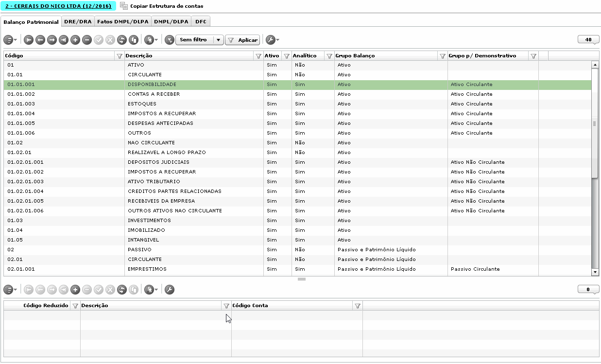Open filter for Grupo p/ Demonstrativo column

pyautogui.click(x=533, y=56)
